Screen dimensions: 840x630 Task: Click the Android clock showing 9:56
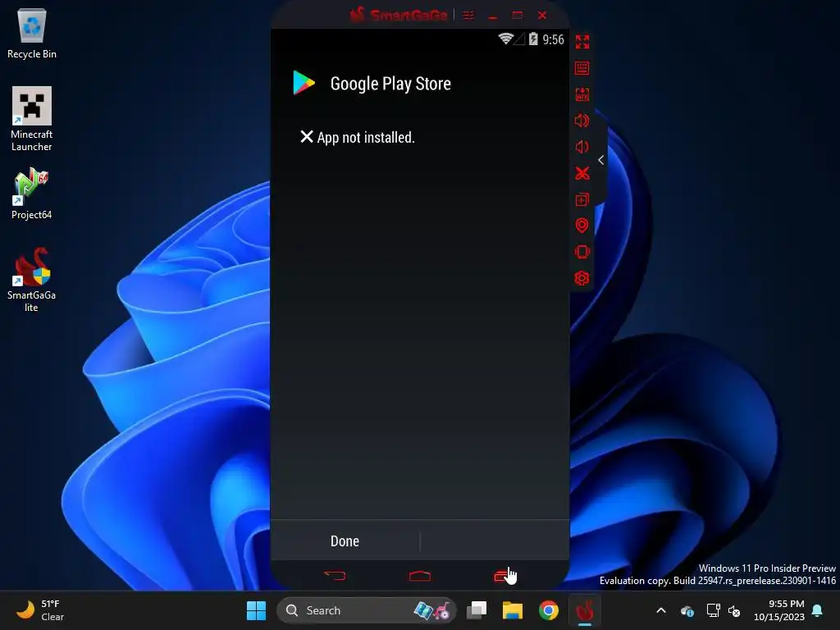tap(553, 39)
